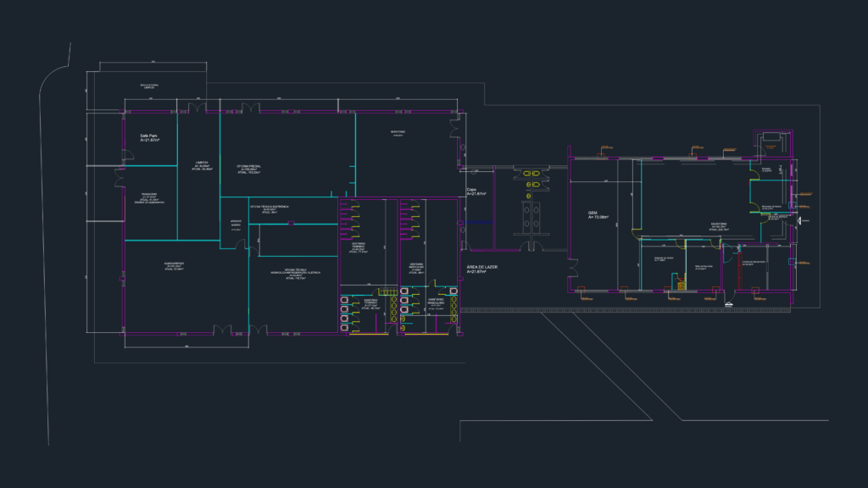Select the ÁREA DE LAZER label
The width and height of the screenshot is (868, 488).
(481, 269)
